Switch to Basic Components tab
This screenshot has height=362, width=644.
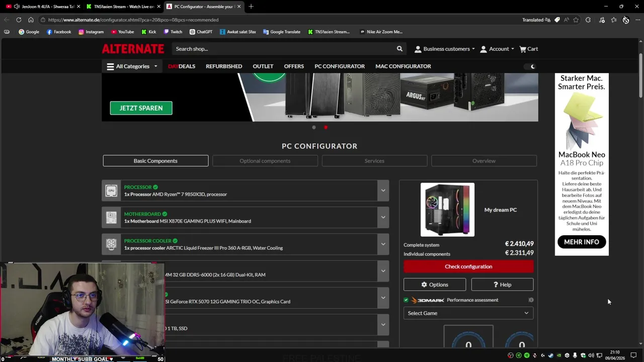tap(155, 161)
